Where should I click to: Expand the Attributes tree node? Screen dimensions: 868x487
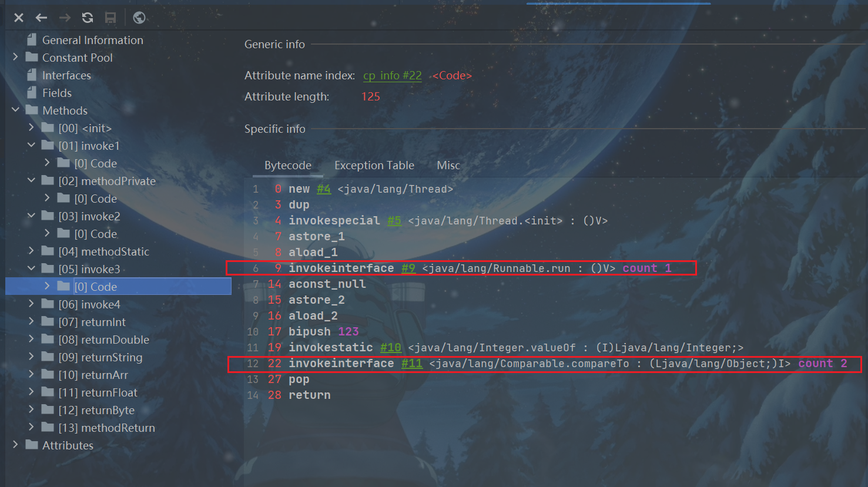[x=16, y=445]
